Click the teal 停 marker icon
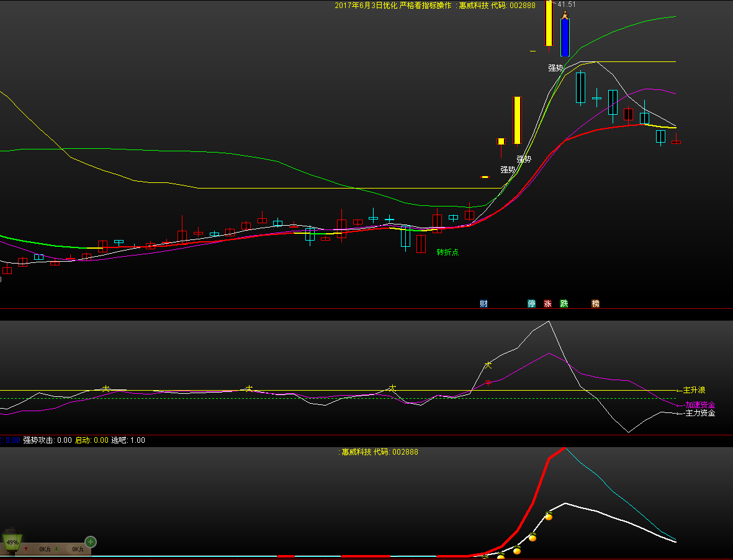The height and width of the screenshot is (560, 733). pyautogui.click(x=531, y=304)
